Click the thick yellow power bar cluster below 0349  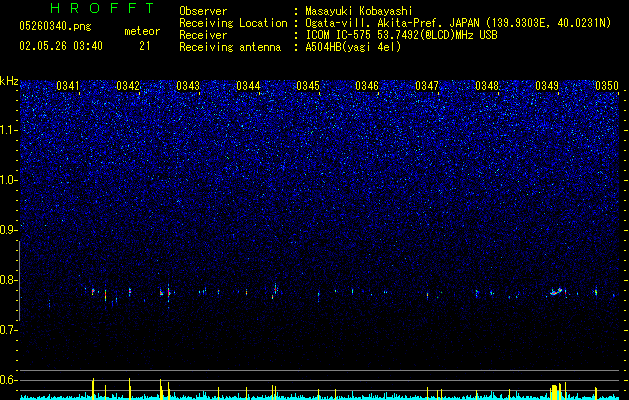[555, 392]
